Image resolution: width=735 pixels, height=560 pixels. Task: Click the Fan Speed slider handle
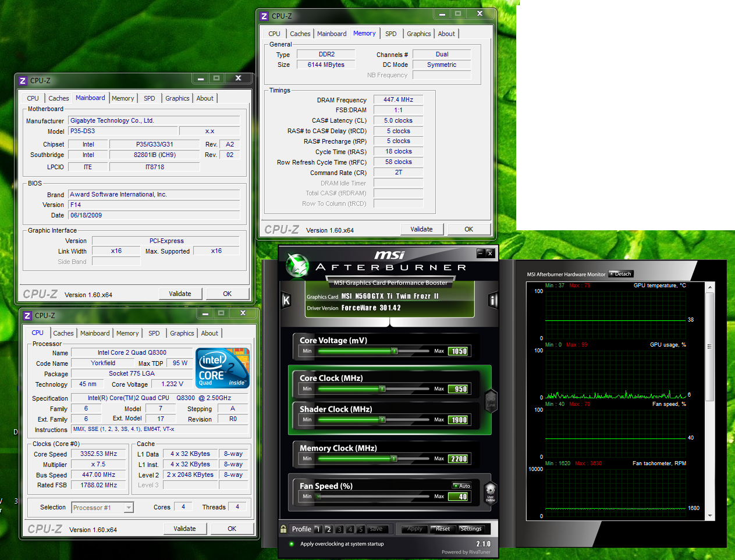(x=319, y=497)
